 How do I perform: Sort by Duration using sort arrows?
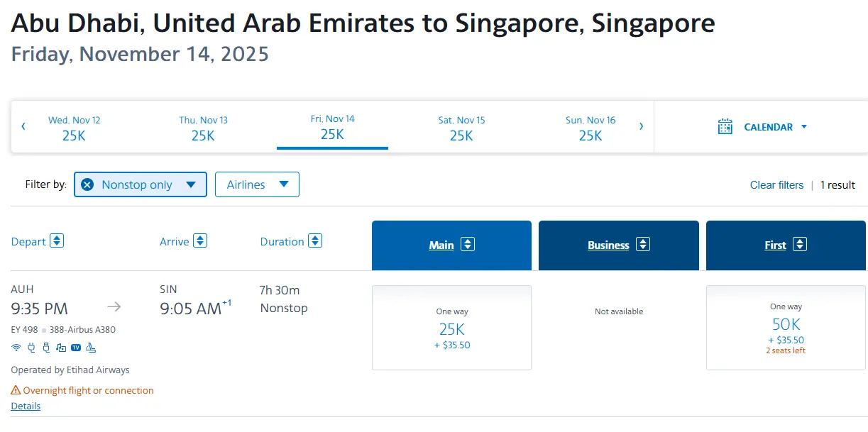[315, 241]
